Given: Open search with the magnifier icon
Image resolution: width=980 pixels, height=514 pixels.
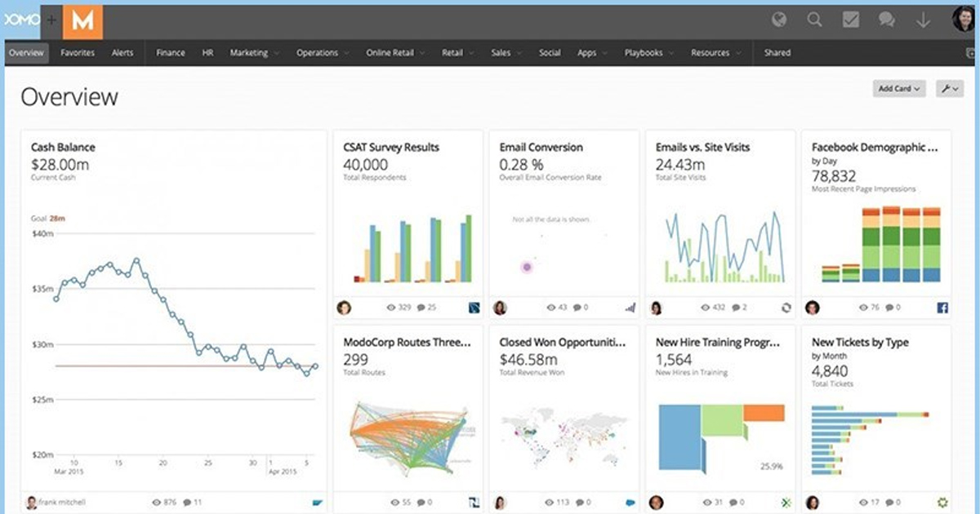Looking at the screenshot, I should (x=814, y=20).
